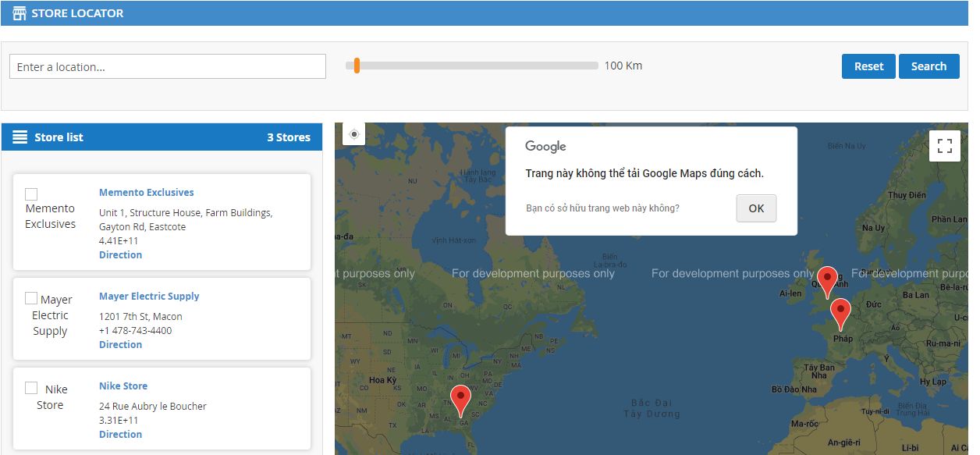
Task: Click the STORE LOCATOR title text
Action: (x=77, y=13)
